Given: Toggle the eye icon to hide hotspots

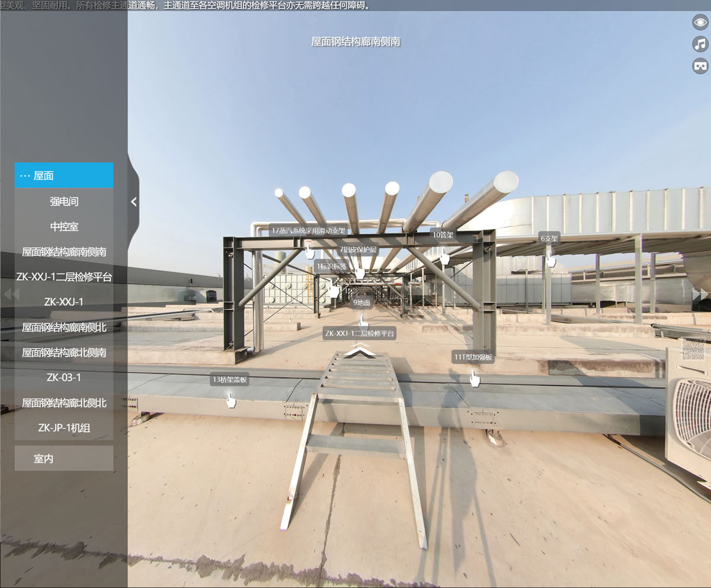Looking at the screenshot, I should coord(700,22).
